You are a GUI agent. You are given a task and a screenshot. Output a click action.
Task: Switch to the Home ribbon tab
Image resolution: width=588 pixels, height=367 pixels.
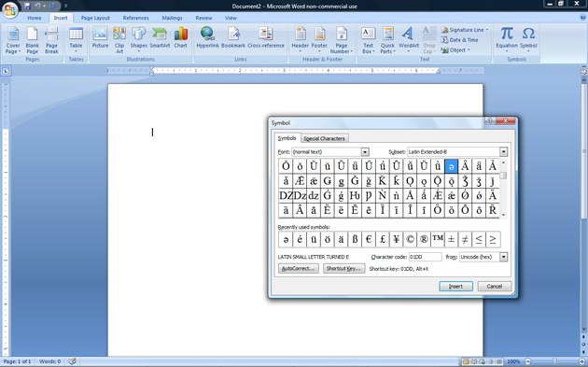[x=35, y=18]
